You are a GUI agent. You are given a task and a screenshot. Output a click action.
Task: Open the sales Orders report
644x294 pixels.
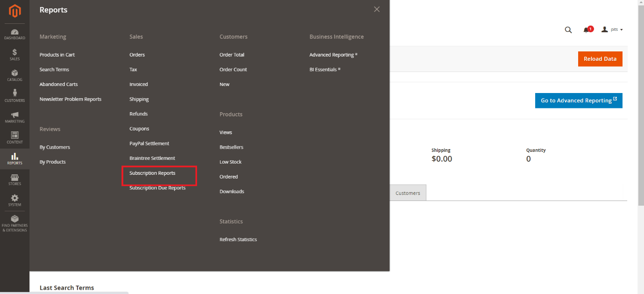pyautogui.click(x=137, y=55)
